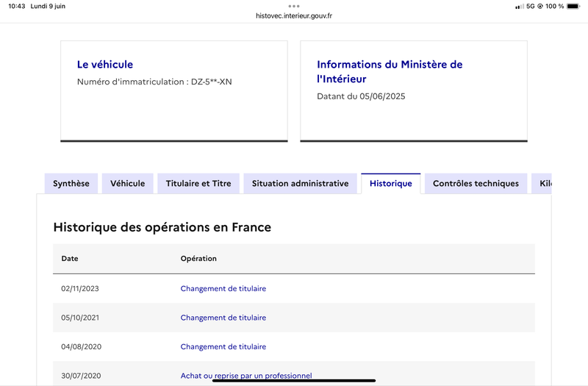Tap the cellular signal bars icon

pos(520,7)
